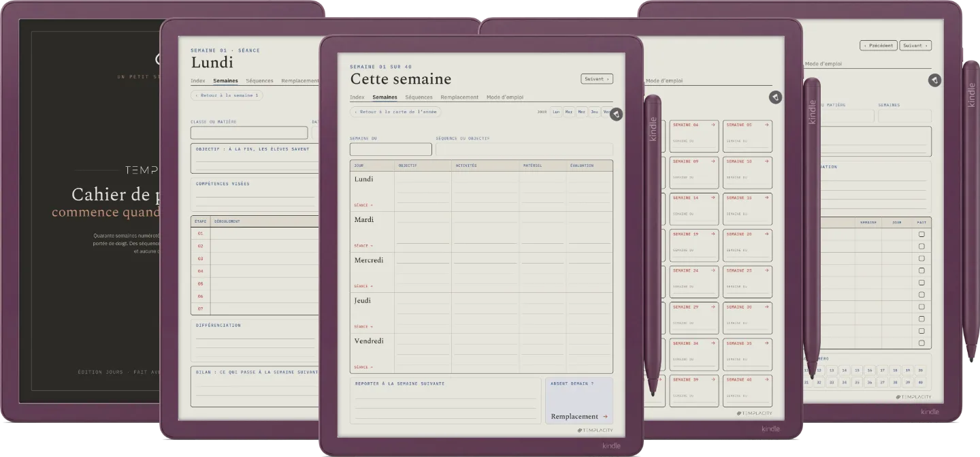Image resolution: width=980 pixels, height=457 pixels.
Task: Tap the Séquence ou objectif field
Action: pyautogui.click(x=524, y=149)
